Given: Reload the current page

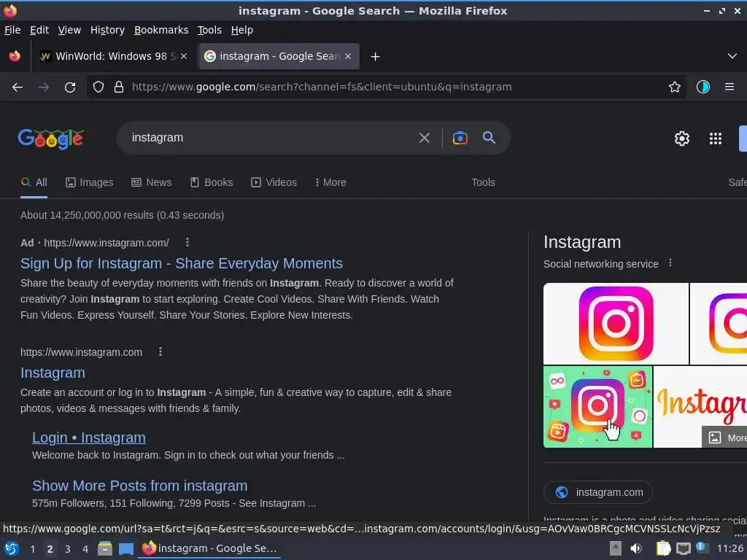Looking at the screenshot, I should click(x=70, y=87).
